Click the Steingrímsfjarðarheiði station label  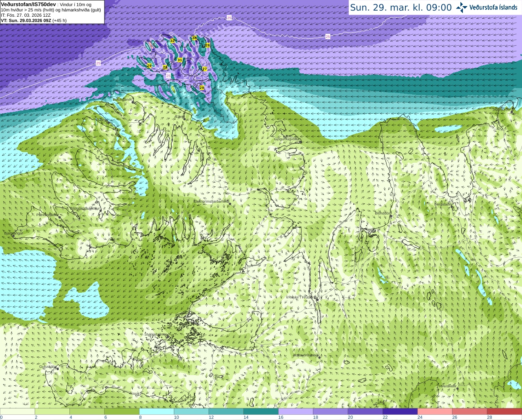211,201
